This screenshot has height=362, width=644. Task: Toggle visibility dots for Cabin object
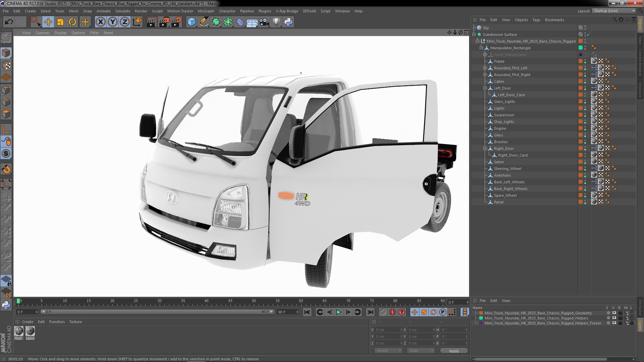tap(585, 81)
